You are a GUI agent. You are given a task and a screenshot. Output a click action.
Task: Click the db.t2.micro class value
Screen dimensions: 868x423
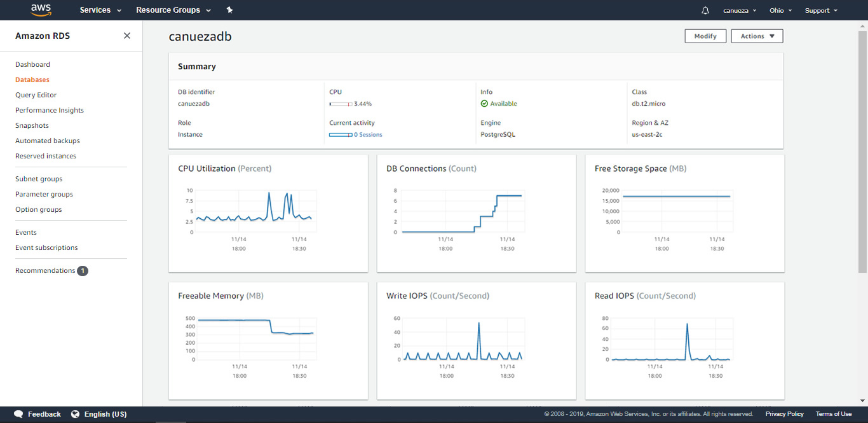649,104
